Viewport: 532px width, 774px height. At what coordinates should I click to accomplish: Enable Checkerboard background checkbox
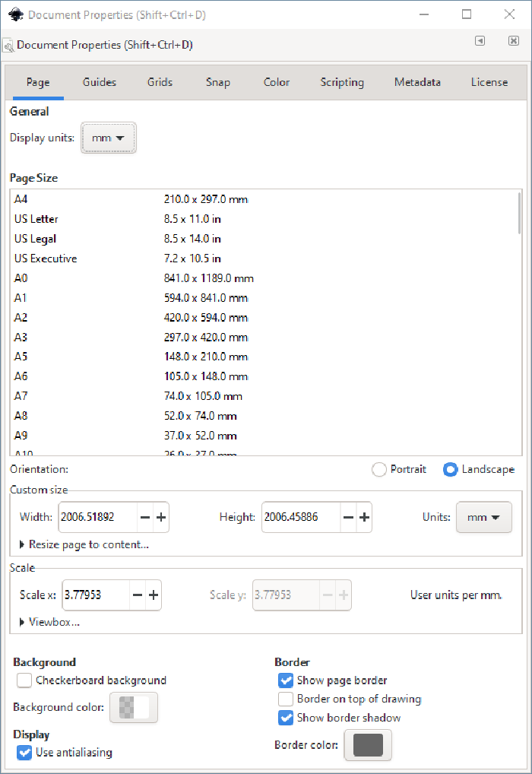pyautogui.click(x=24, y=680)
